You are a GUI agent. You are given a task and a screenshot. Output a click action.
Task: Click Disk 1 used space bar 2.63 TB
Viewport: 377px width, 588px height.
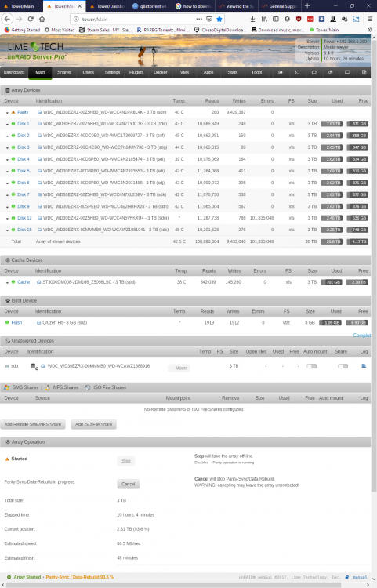[x=332, y=124]
